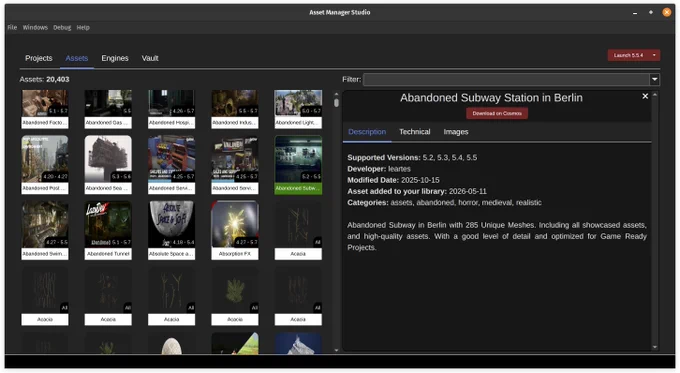The image size is (680, 373).
Task: Open the Abandoned Hospi... asset card
Action: [171, 109]
